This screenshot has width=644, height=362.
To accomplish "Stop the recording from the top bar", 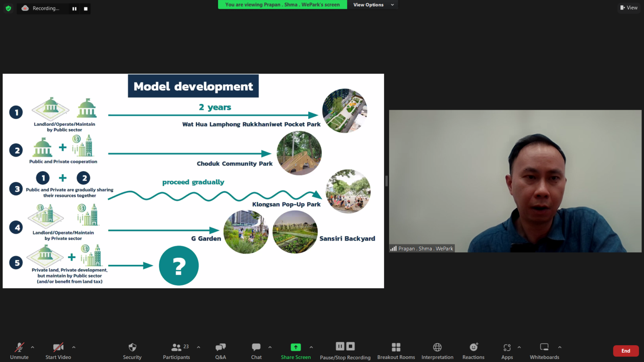I will [85, 8].
